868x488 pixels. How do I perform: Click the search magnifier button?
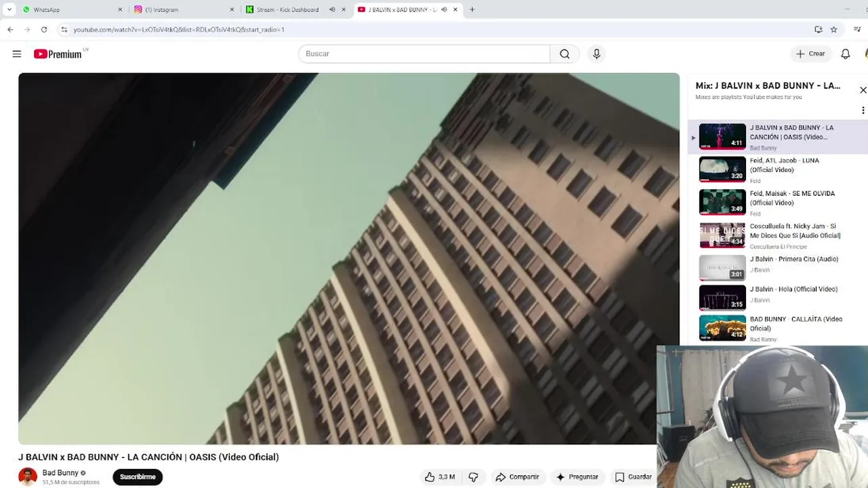tap(564, 54)
